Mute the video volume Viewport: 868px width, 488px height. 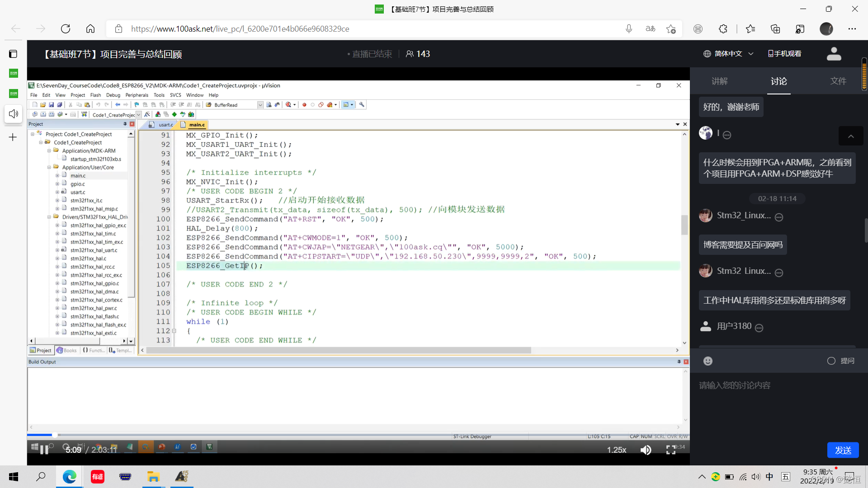click(646, 450)
